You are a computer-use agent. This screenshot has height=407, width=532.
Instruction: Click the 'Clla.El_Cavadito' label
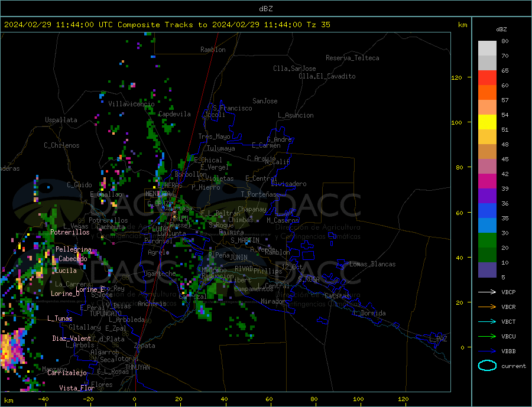327,76
